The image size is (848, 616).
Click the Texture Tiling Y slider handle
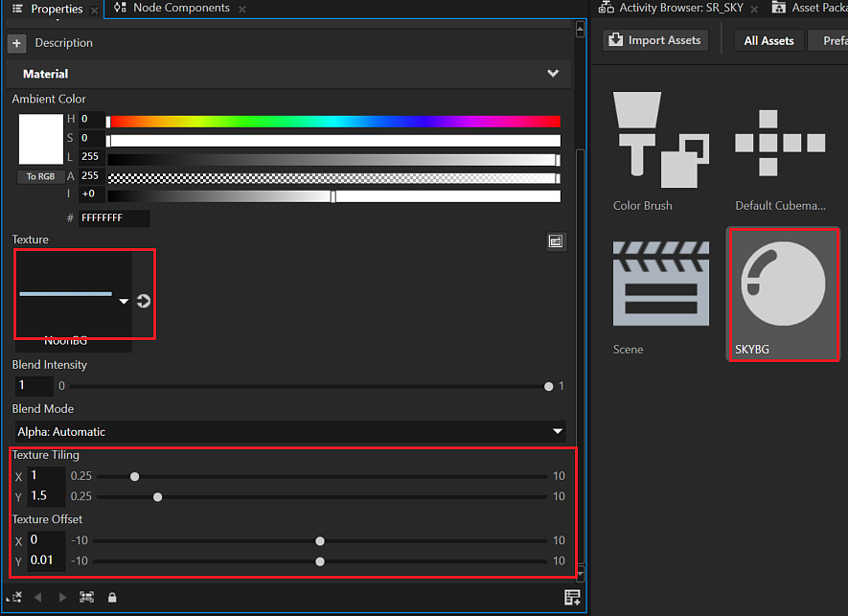click(157, 497)
